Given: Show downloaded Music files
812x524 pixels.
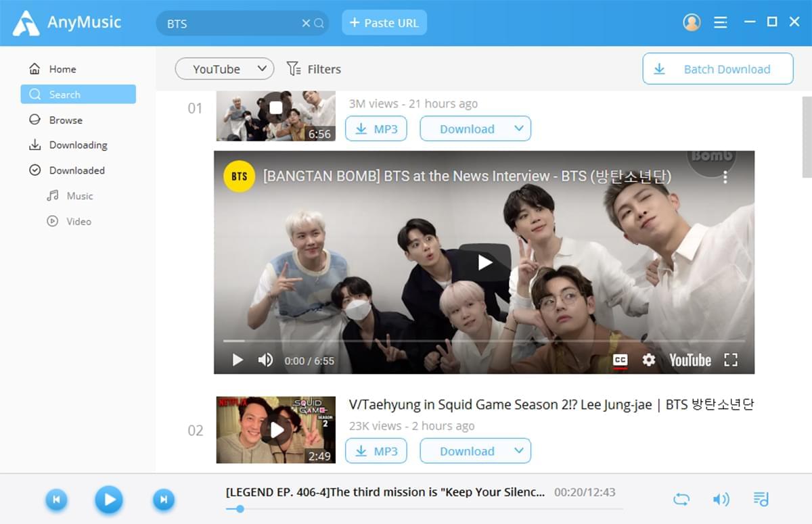Looking at the screenshot, I should [x=70, y=196].
